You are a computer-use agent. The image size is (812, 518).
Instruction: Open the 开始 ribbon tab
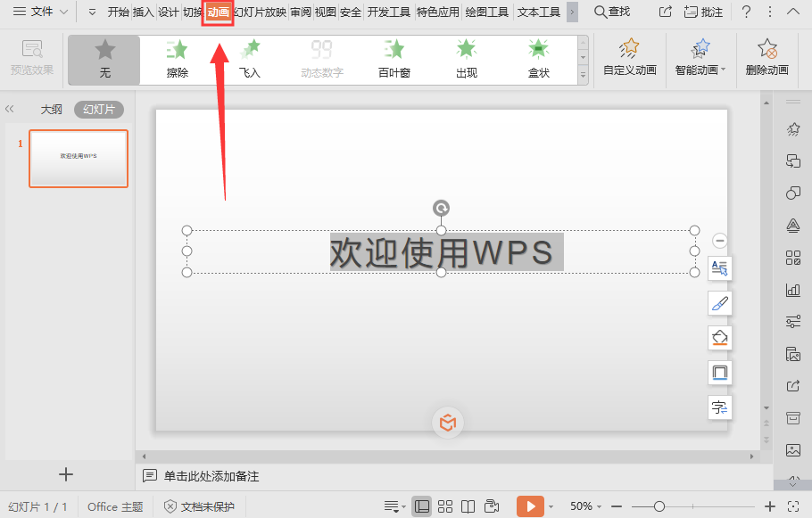click(118, 12)
